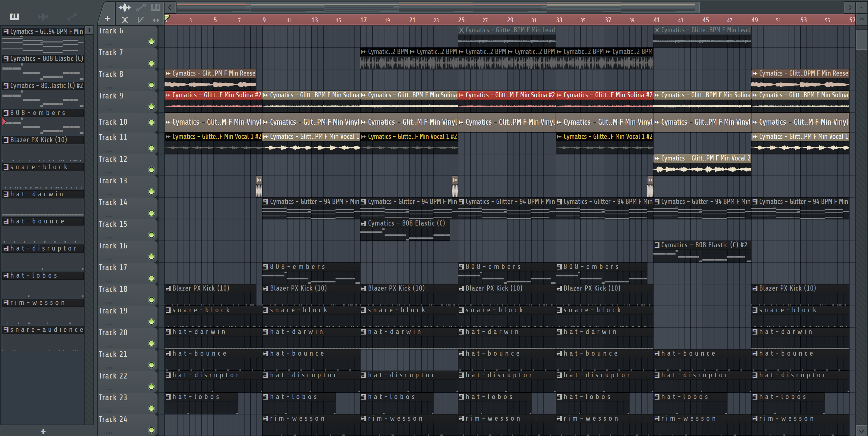Mute Track 14 using its green LED

(x=151, y=213)
